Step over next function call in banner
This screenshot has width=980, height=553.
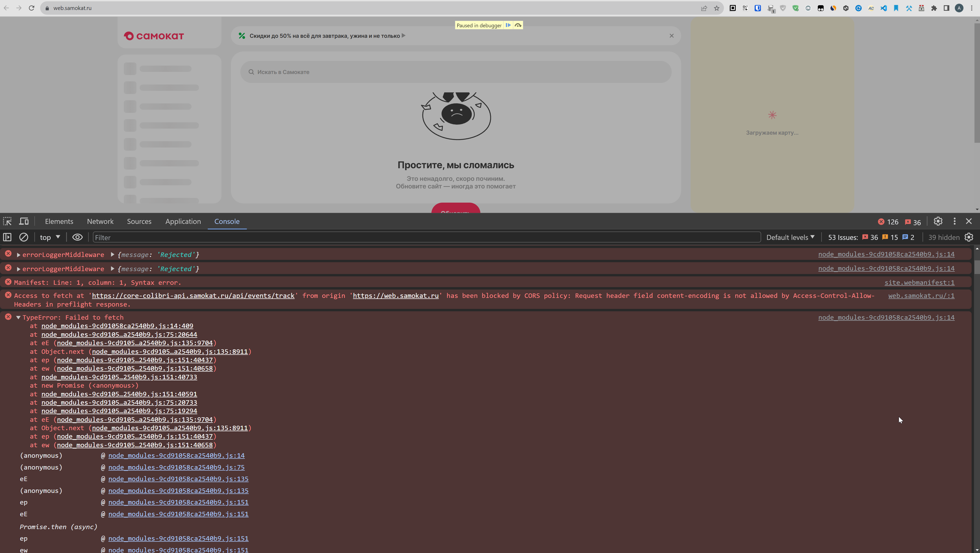point(518,25)
